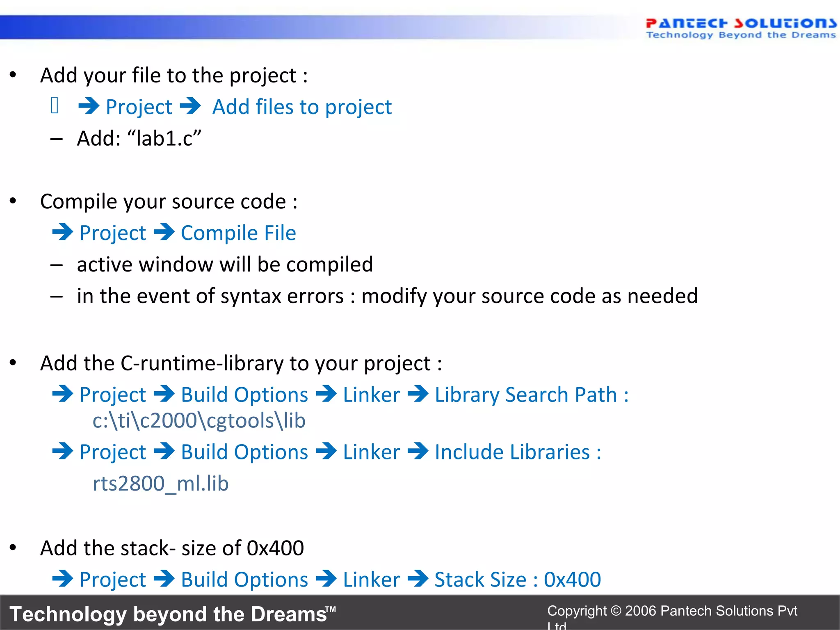The height and width of the screenshot is (630, 840).
Task: Click 'Add the stack- size of 0x400' heading
Action: coord(172,548)
